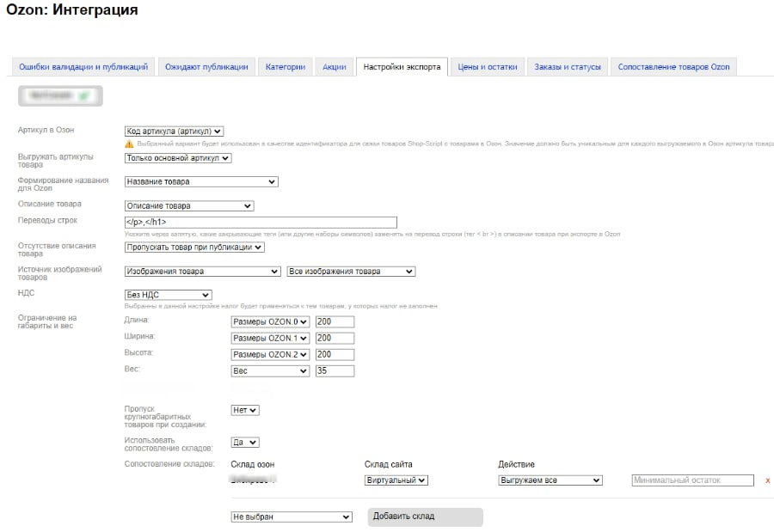Switch to Заказы и статусы tab
This screenshot has width=774, height=532.
point(568,67)
